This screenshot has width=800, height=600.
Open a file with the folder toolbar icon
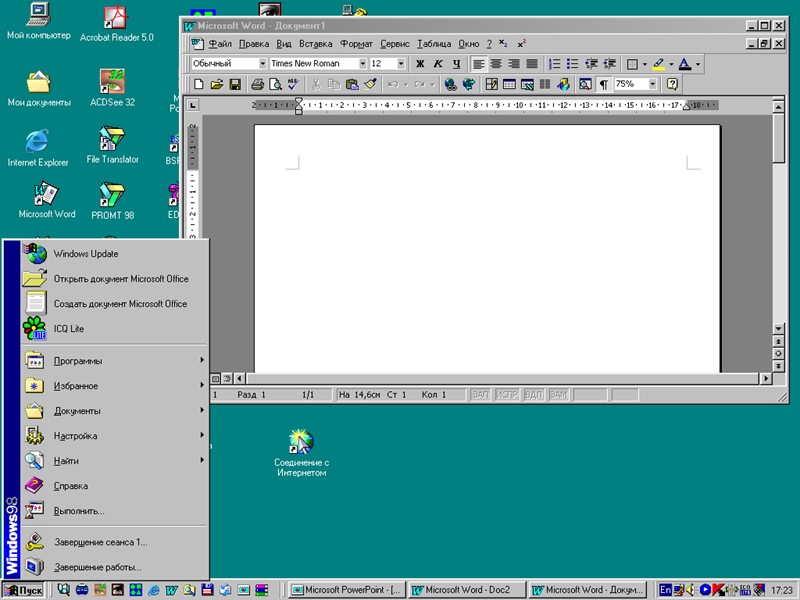coord(217,84)
